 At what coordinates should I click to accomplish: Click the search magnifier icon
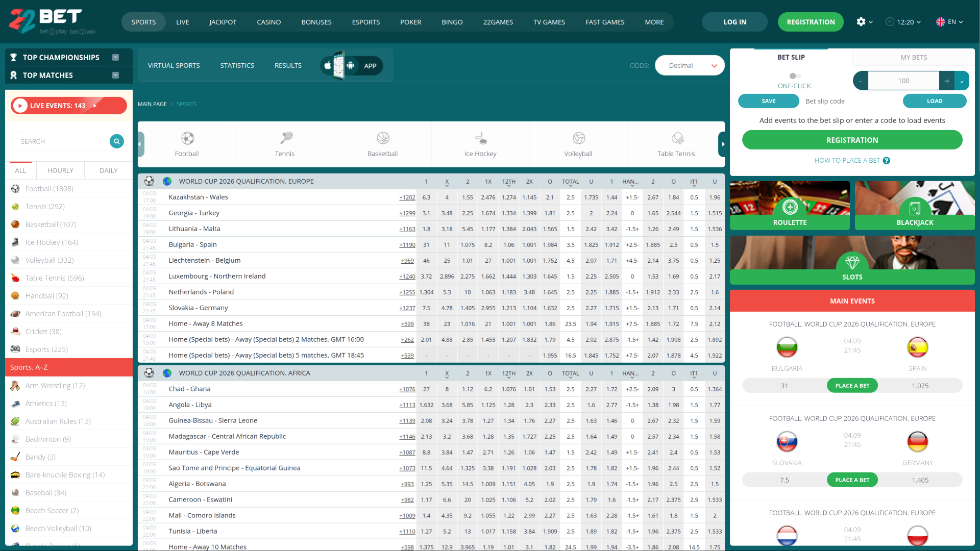pyautogui.click(x=116, y=141)
